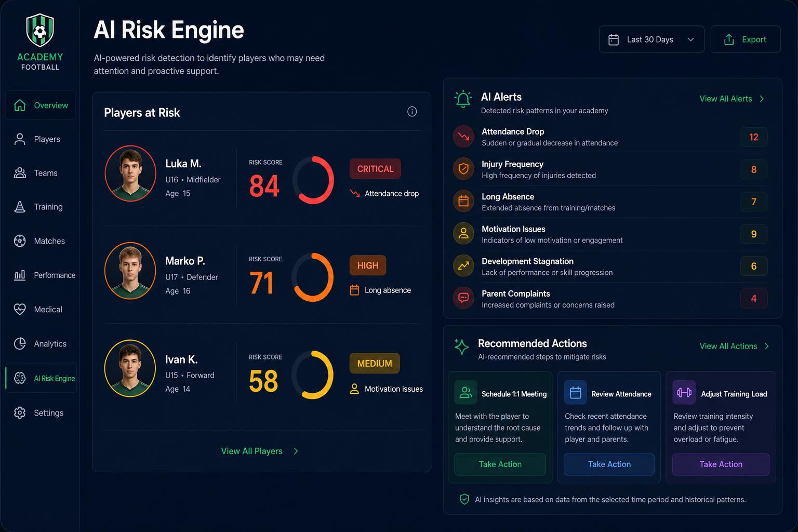Click Marko P. orange risk ring
This screenshot has height=532, width=798.
(x=313, y=277)
